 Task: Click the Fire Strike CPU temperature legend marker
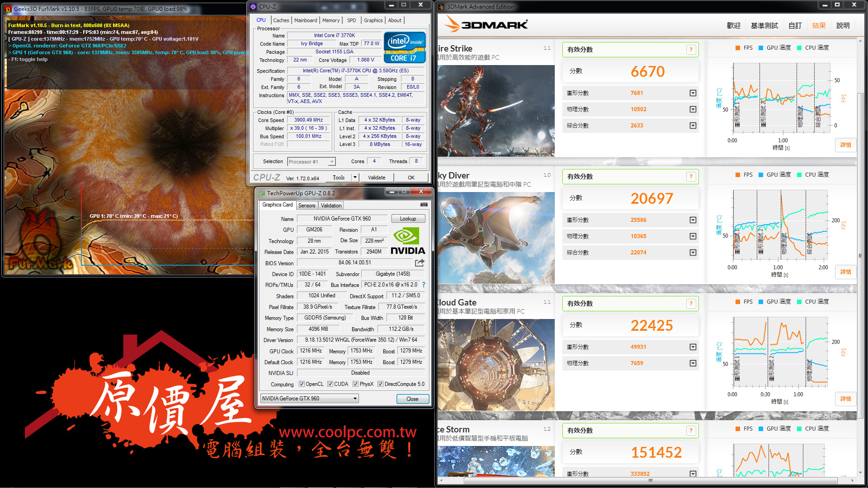coord(799,48)
